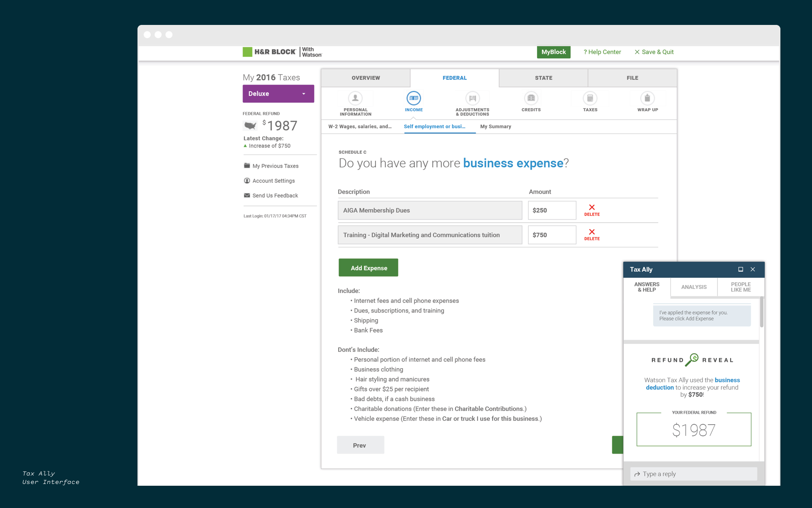Click the Send Us Feedback envelope icon
This screenshot has height=508, width=812.
tap(247, 195)
